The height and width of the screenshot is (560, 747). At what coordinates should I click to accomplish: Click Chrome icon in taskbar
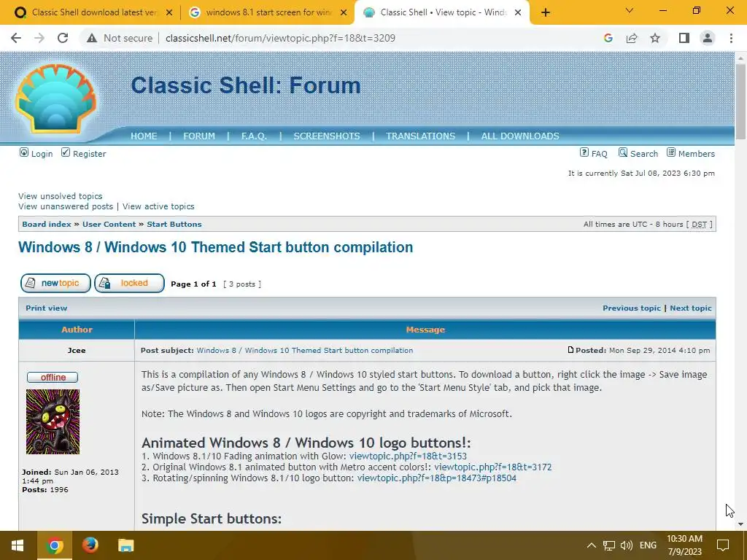pyautogui.click(x=54, y=545)
